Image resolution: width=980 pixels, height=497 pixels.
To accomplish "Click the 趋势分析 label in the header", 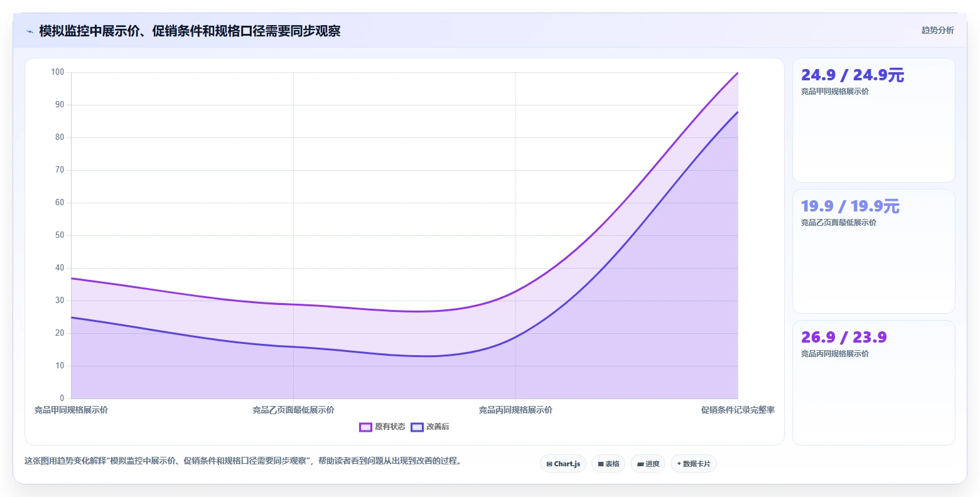I will (937, 30).
